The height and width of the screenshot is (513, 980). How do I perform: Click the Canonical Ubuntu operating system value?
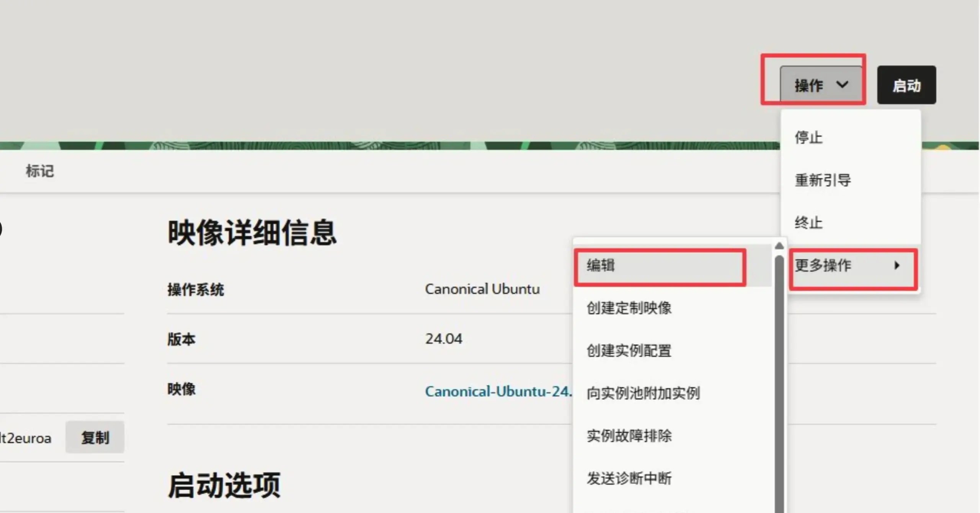click(482, 289)
